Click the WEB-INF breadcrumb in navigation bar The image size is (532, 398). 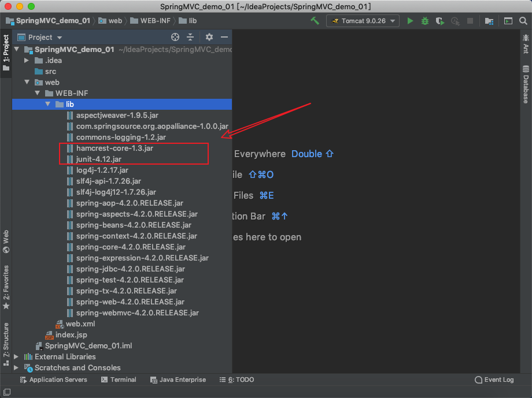point(150,21)
